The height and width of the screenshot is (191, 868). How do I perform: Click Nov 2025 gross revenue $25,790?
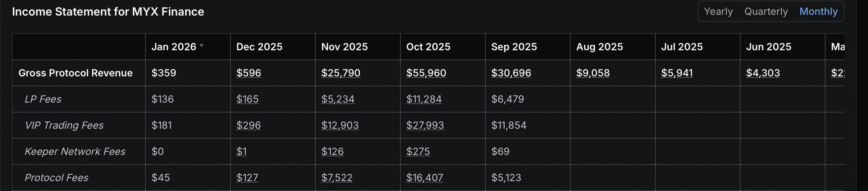tap(341, 73)
